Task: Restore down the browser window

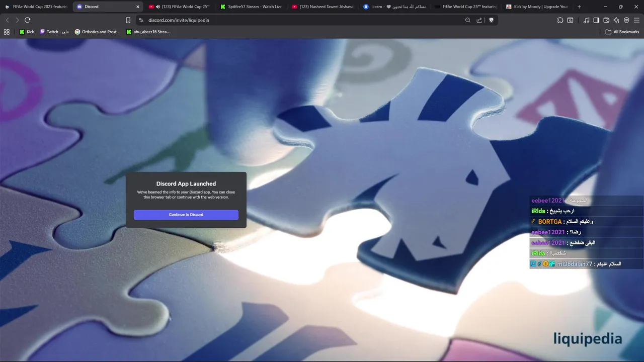Action: click(x=620, y=7)
